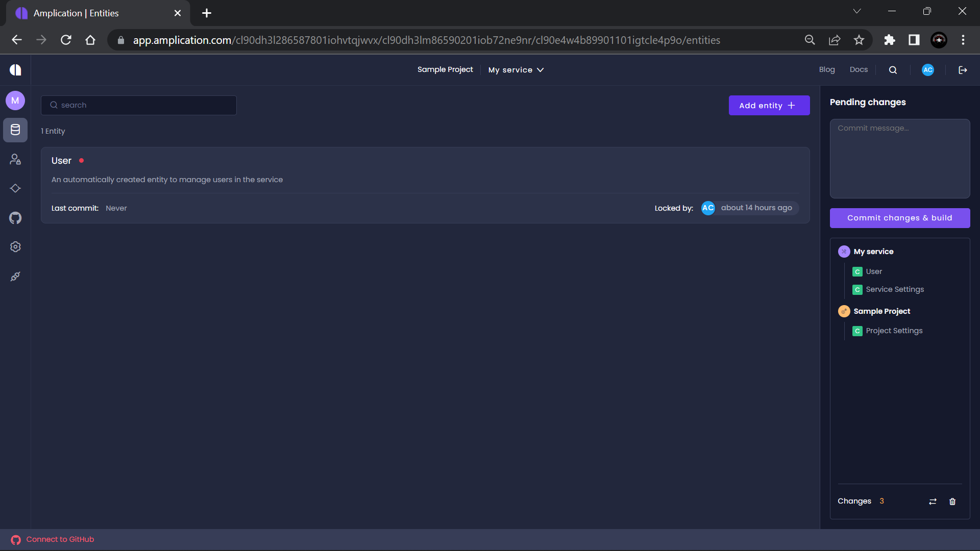The image size is (980, 551).
Task: Discard pending changes via the trash icon
Action: (x=951, y=502)
